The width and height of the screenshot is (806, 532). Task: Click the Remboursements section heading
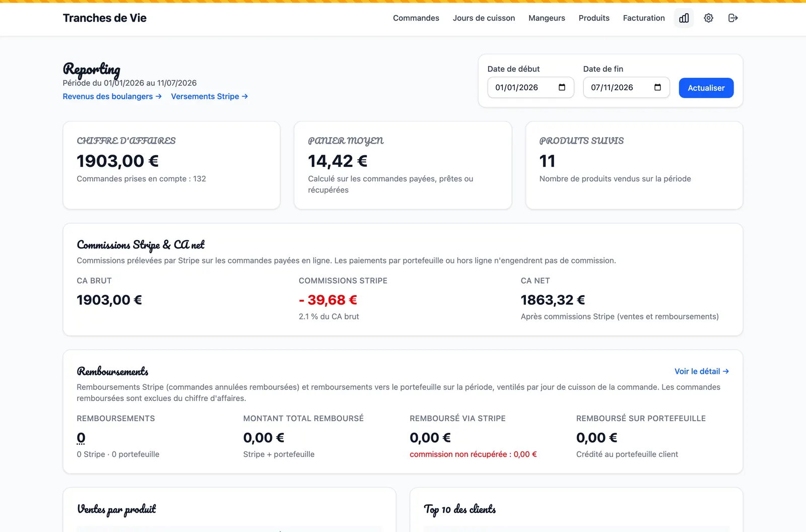pyautogui.click(x=112, y=371)
